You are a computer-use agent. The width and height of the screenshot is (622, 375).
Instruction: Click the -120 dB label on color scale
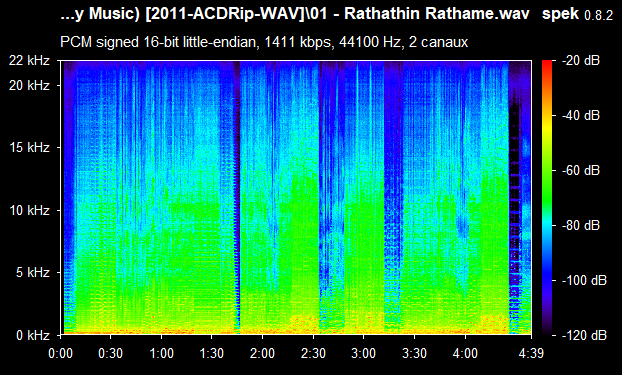click(584, 335)
